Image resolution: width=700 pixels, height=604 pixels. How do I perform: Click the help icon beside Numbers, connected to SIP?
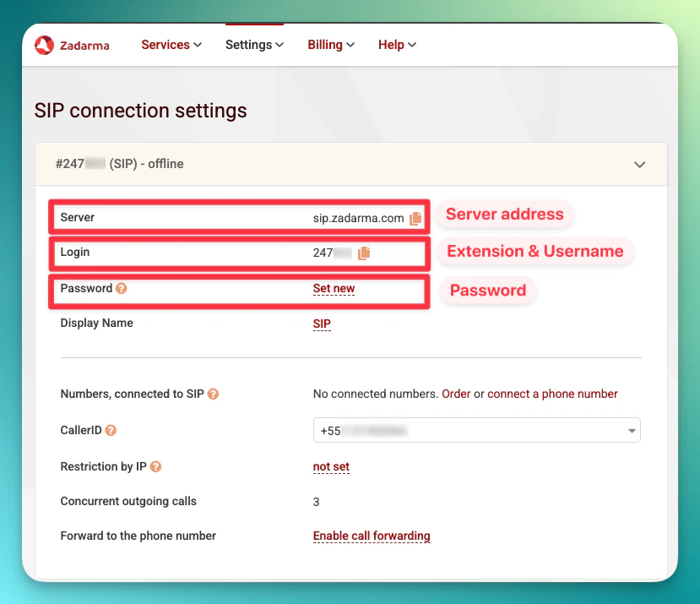214,394
